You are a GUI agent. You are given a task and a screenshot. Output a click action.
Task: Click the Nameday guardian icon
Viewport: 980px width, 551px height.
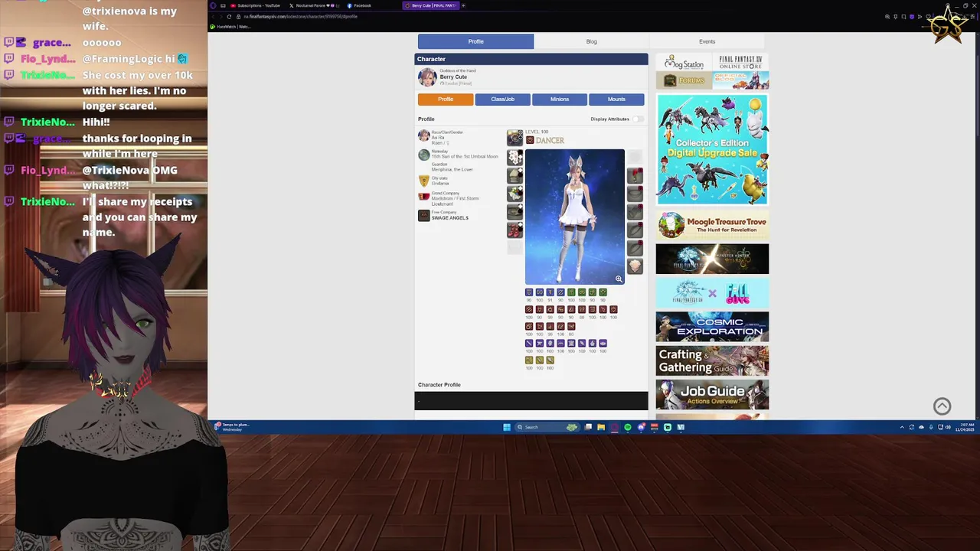[423, 155]
